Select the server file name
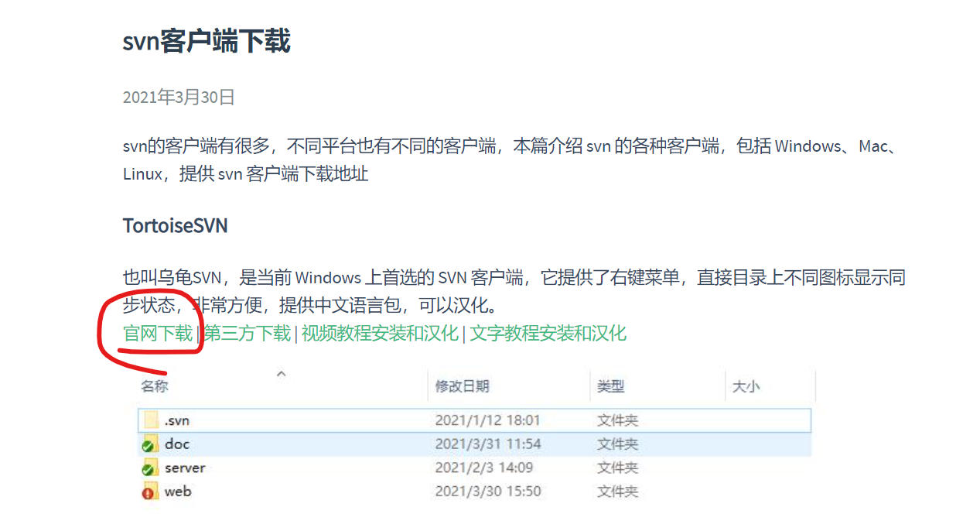The height and width of the screenshot is (514, 980). pos(185,468)
